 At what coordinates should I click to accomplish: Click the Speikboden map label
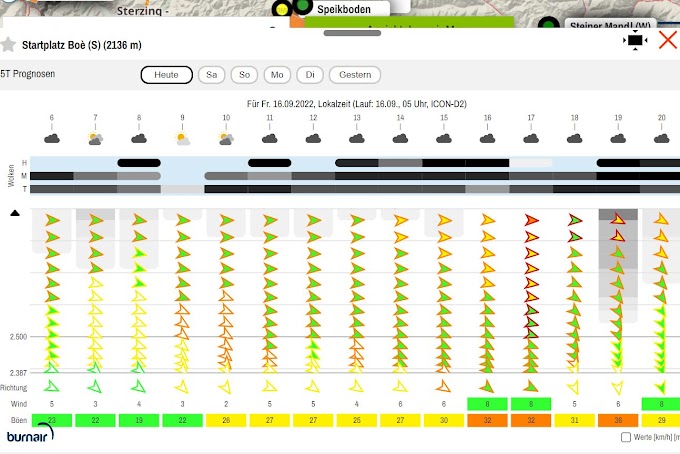click(344, 10)
